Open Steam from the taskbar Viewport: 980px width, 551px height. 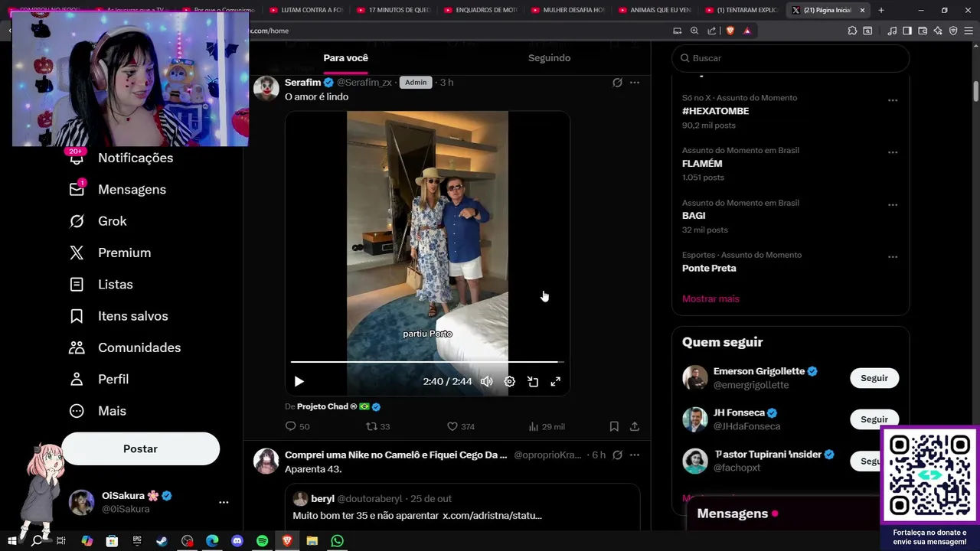pos(162,541)
